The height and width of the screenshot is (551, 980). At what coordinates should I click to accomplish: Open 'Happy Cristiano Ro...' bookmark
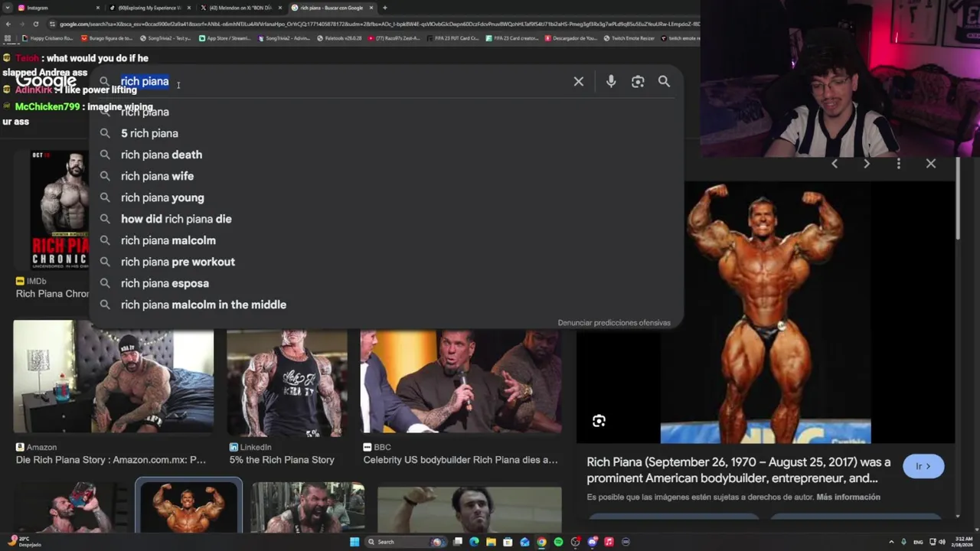[x=47, y=37]
